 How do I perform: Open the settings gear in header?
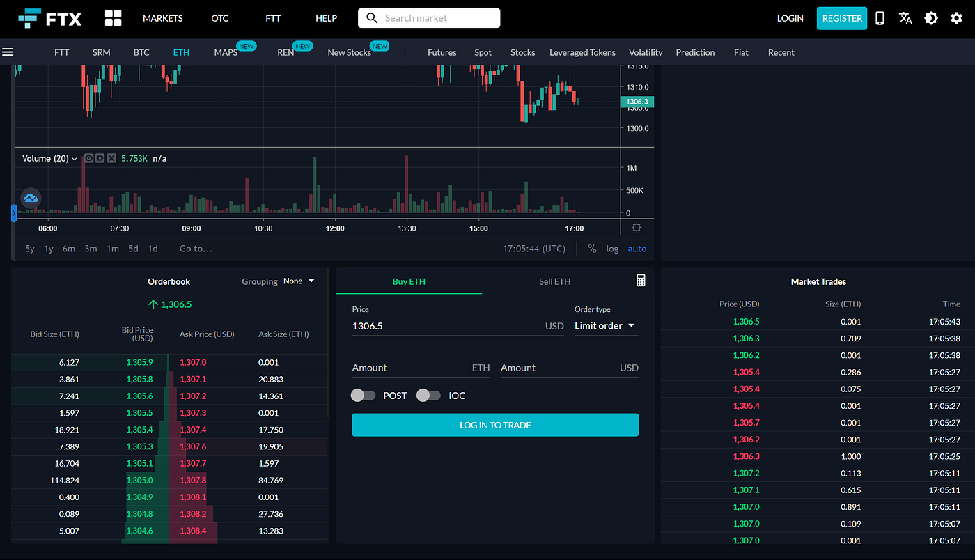tap(957, 18)
